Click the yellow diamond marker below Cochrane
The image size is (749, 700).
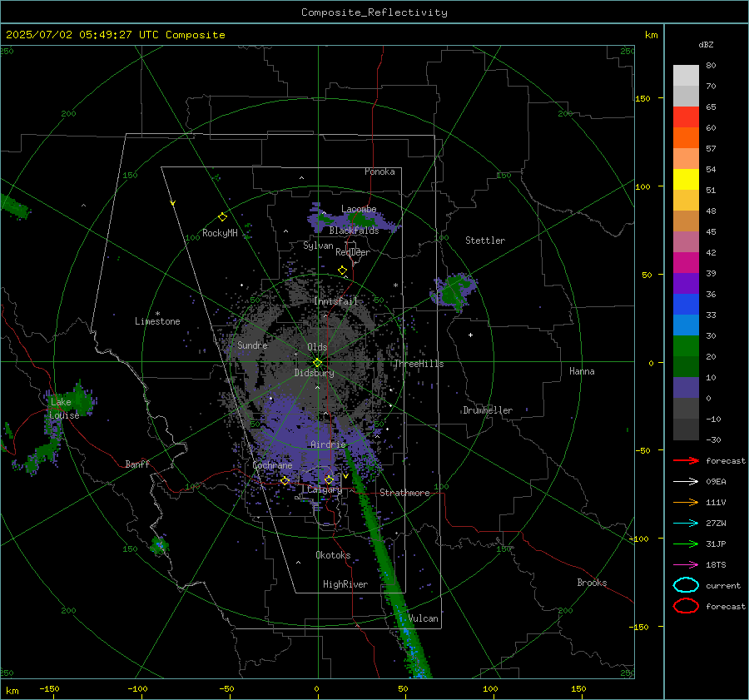coord(285,481)
